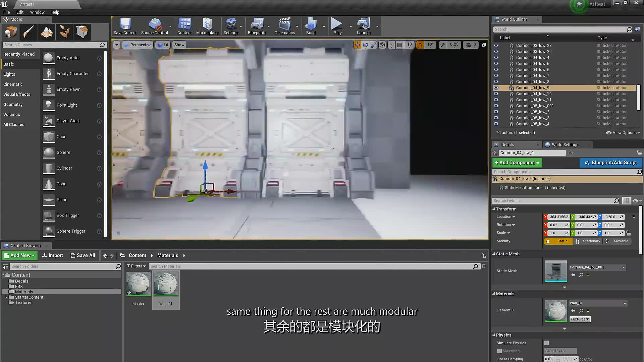Open the Help menu
Screen dimensions: 644x362
tap(55, 12)
